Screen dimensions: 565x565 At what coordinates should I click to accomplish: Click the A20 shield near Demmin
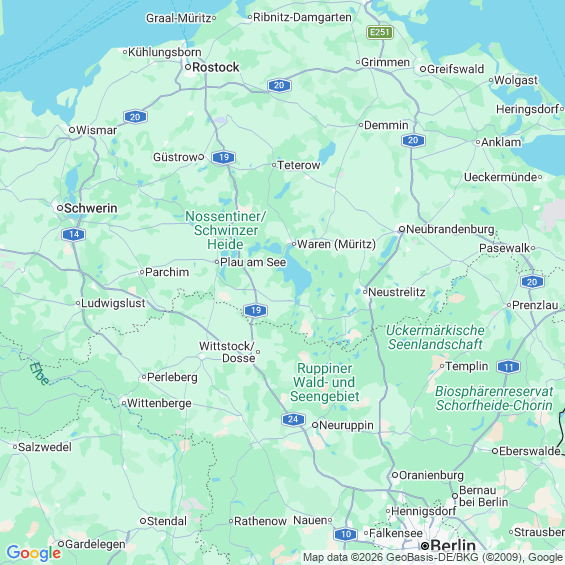point(413,141)
